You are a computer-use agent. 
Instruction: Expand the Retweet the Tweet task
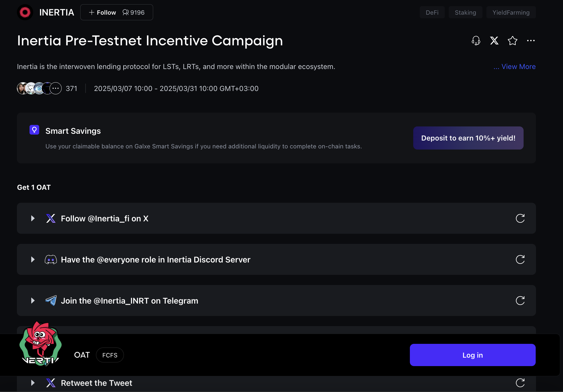pyautogui.click(x=33, y=383)
